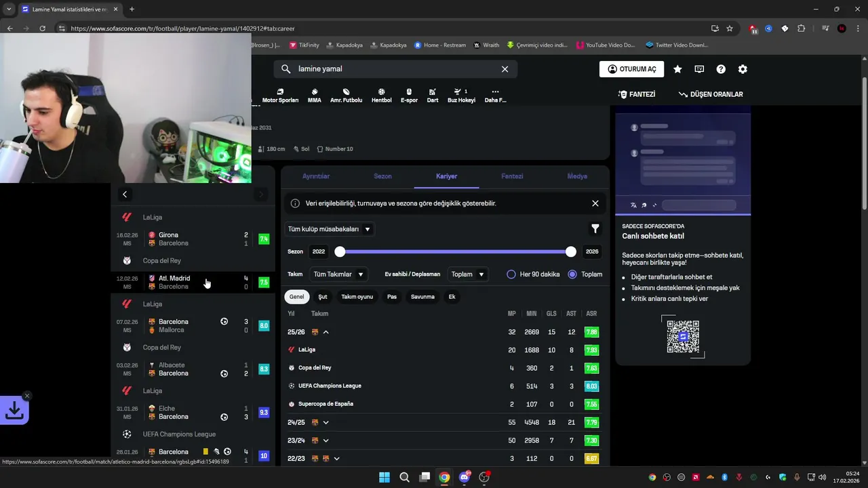
Task: Expand the 22/23 season row
Action: pyautogui.click(x=336, y=459)
